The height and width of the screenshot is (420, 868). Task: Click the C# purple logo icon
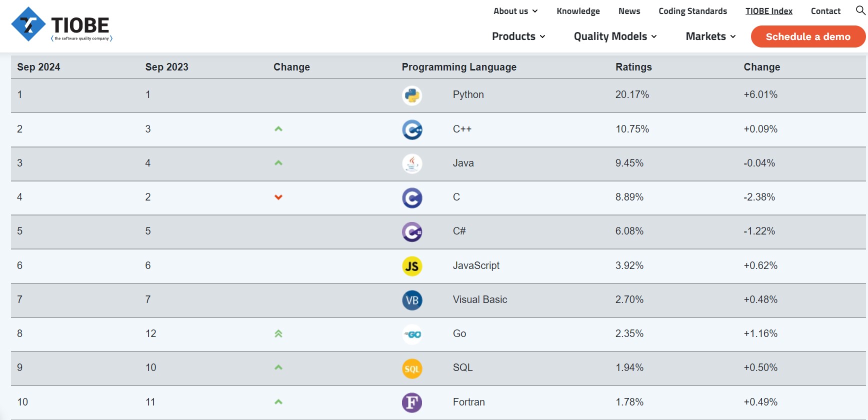[x=412, y=232]
